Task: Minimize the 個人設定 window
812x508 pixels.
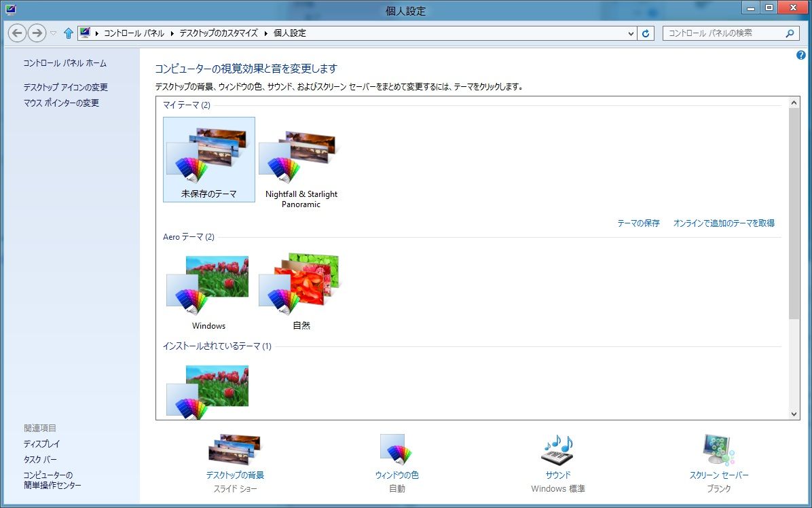Action: 751,7
